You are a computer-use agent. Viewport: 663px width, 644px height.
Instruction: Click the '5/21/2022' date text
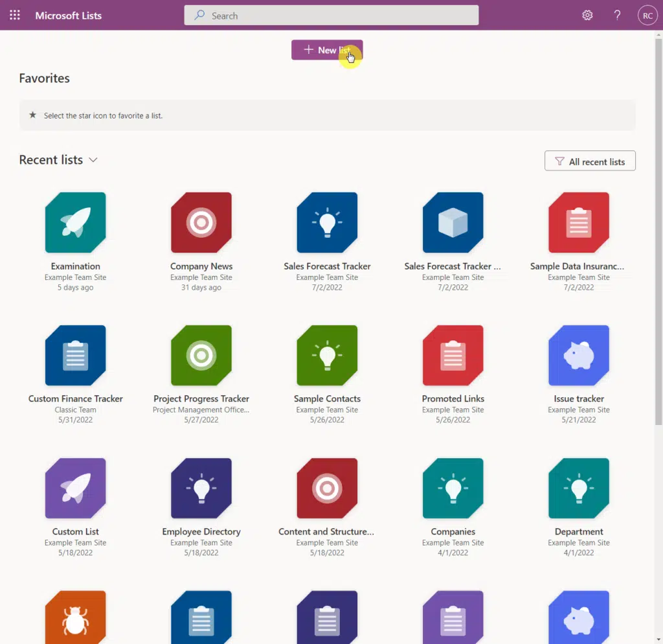(579, 420)
